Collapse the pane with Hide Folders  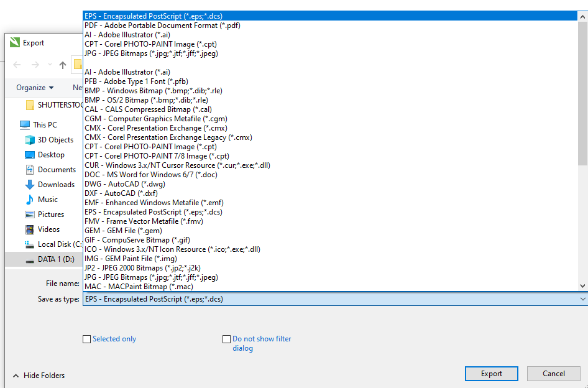tap(39, 376)
